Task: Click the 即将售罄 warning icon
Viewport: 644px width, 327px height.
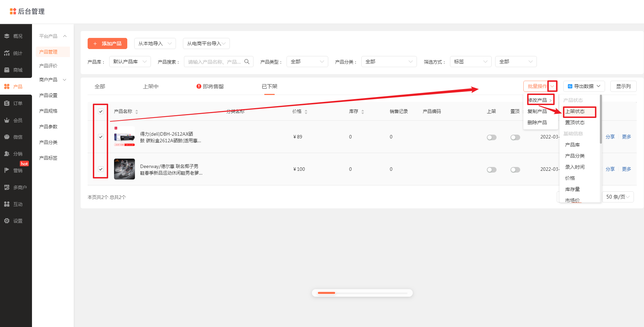Action: point(199,86)
